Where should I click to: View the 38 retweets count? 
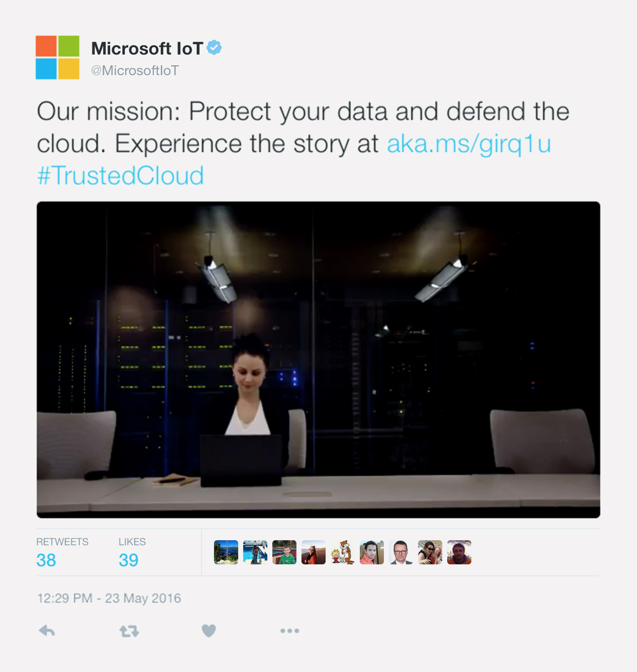[46, 560]
